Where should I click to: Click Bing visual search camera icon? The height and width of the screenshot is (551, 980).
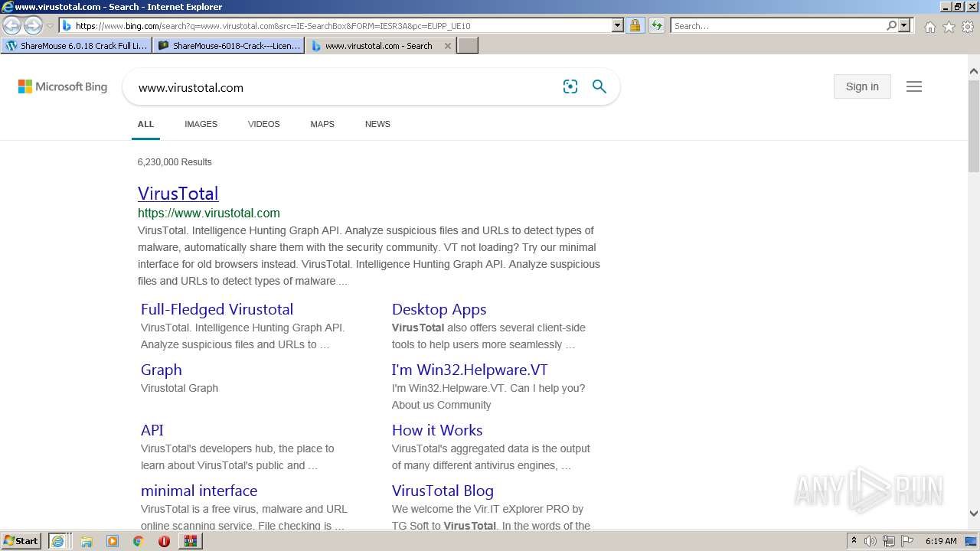(x=570, y=86)
